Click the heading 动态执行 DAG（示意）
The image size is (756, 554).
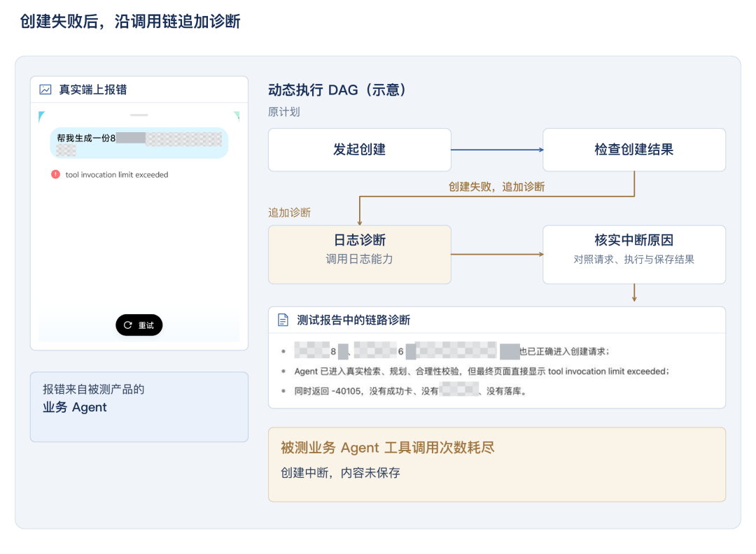tap(339, 90)
